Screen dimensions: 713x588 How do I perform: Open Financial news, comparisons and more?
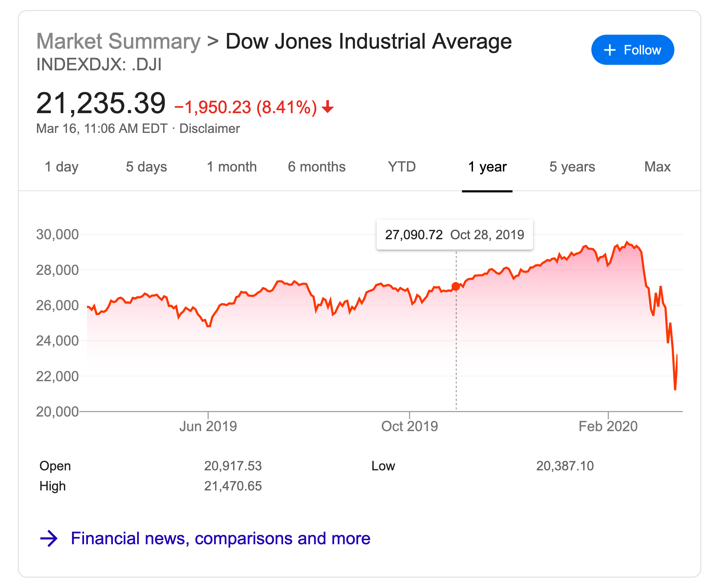click(x=220, y=538)
